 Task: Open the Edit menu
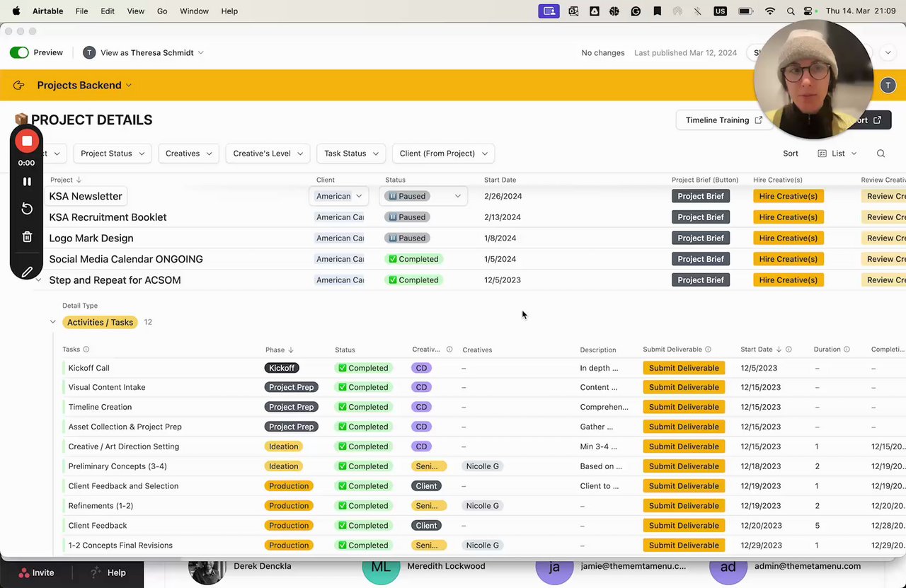pos(108,11)
